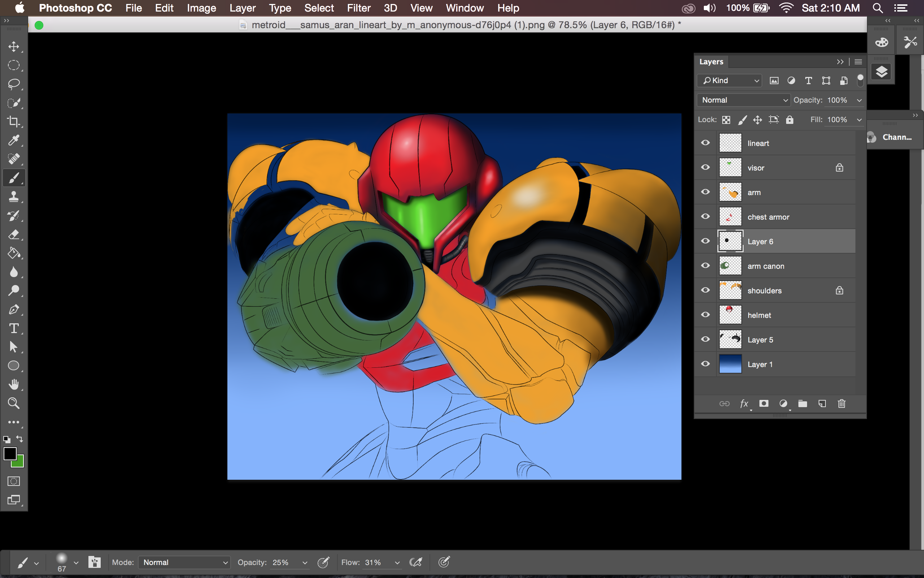Viewport: 924px width, 578px height.
Task: Open the Edit menu
Action: [164, 8]
